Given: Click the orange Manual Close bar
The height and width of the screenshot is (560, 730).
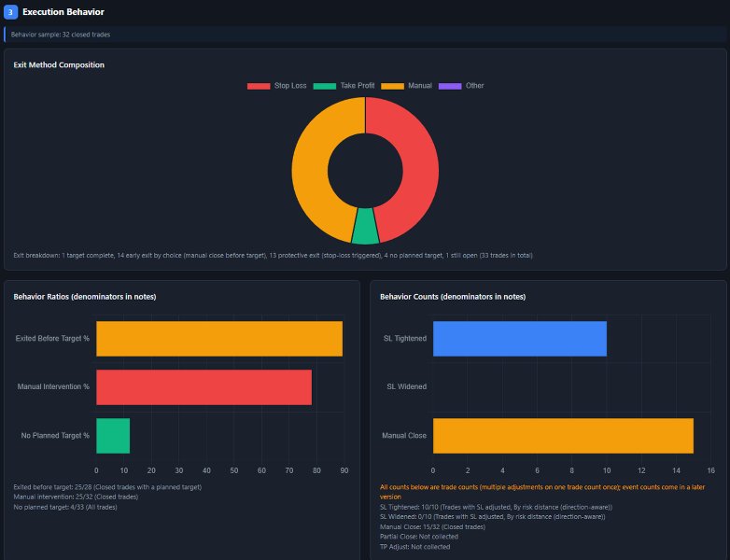Looking at the screenshot, I should pos(563,436).
